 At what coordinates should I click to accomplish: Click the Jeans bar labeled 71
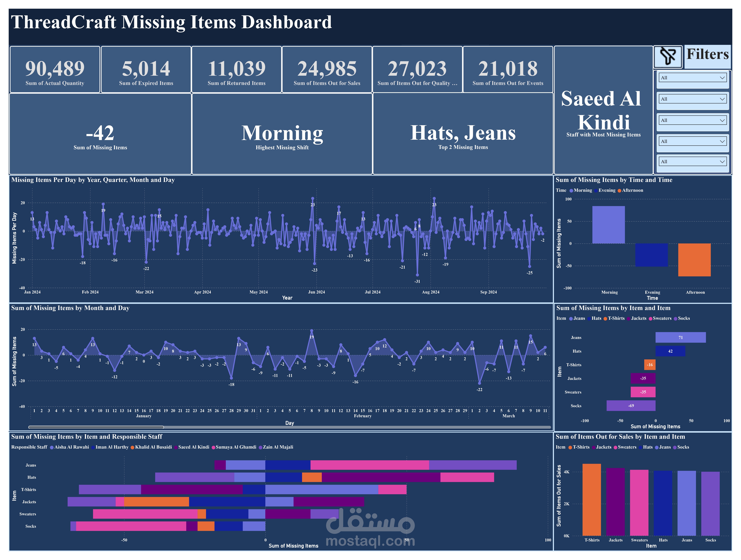point(681,338)
